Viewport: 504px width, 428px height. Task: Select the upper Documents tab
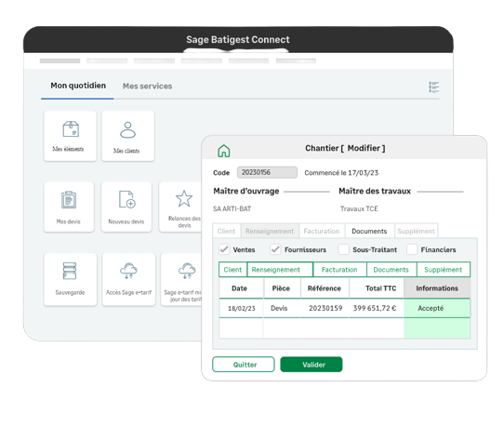click(369, 231)
